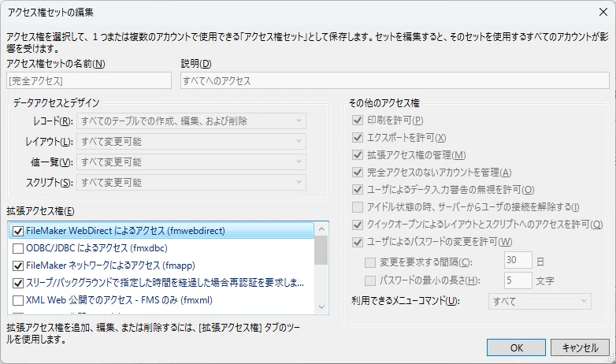Toggle FileMaker network access (fmapp) checkbox
The image size is (616, 364).
(x=18, y=266)
